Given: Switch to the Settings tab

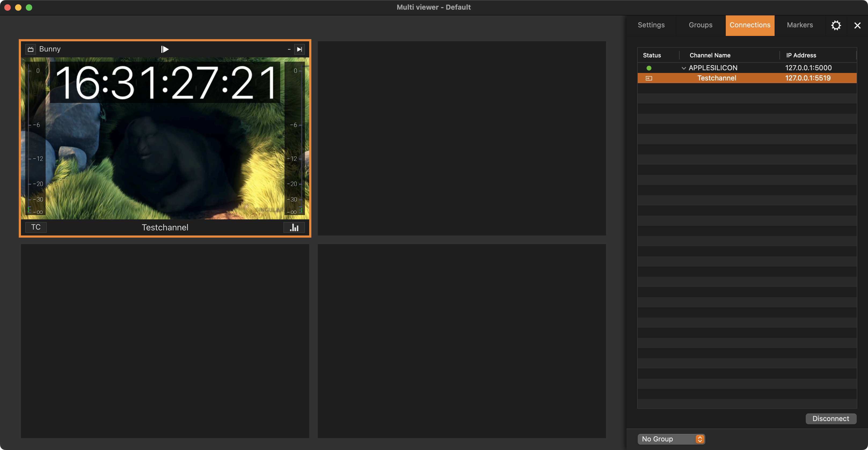Looking at the screenshot, I should (651, 25).
